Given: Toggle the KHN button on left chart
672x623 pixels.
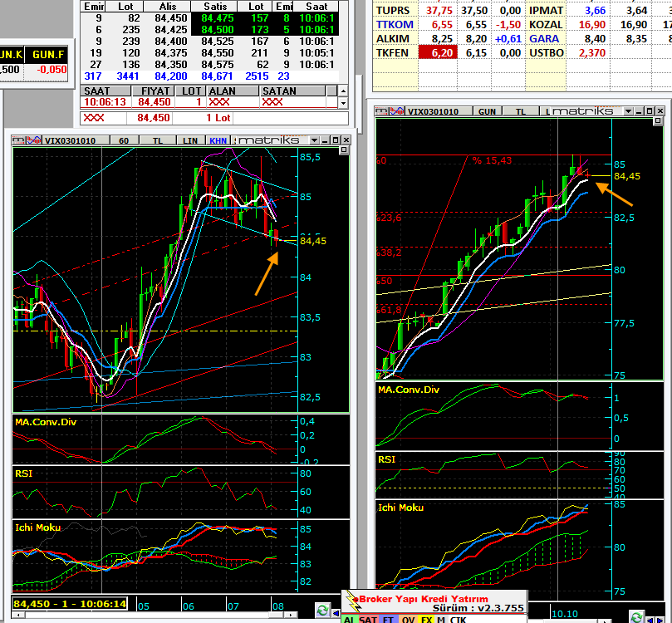Looking at the screenshot, I should click(218, 140).
